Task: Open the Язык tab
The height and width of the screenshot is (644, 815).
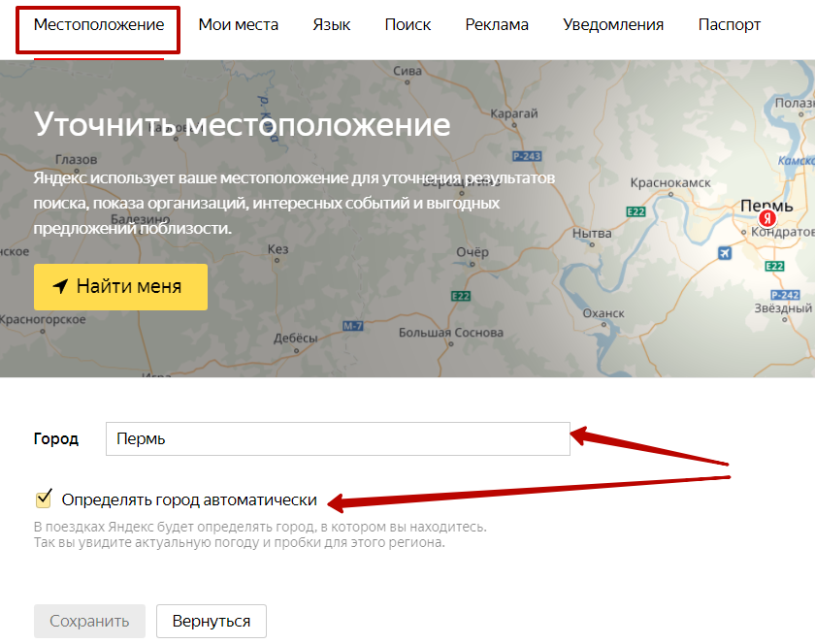Action: (x=331, y=24)
